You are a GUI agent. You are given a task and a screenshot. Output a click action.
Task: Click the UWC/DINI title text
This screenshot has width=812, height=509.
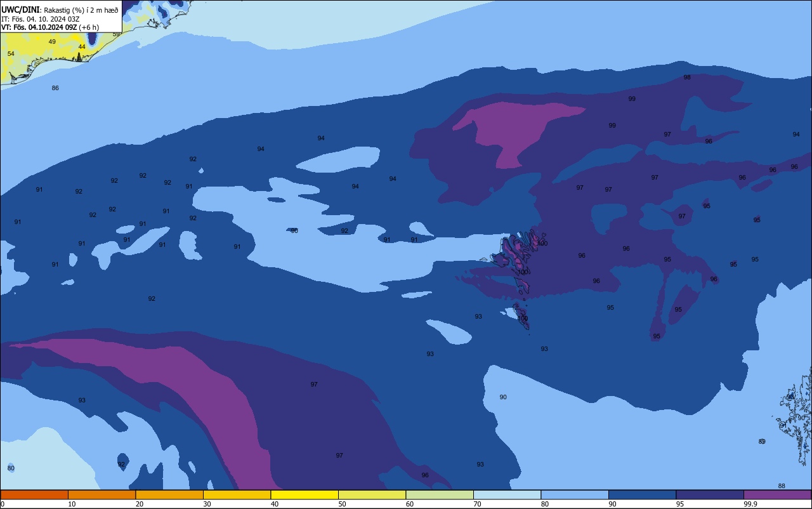(x=21, y=10)
